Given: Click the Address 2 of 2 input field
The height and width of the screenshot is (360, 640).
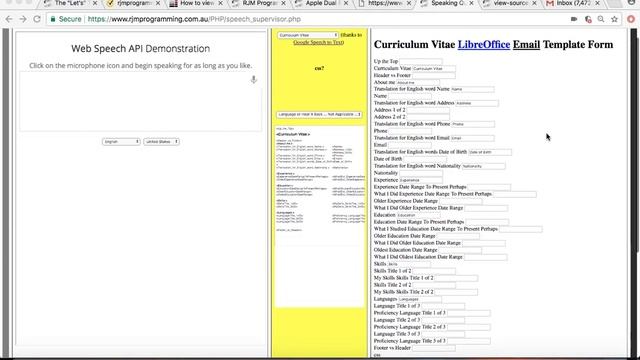Looking at the screenshot, I should pyautogui.click(x=428, y=117).
